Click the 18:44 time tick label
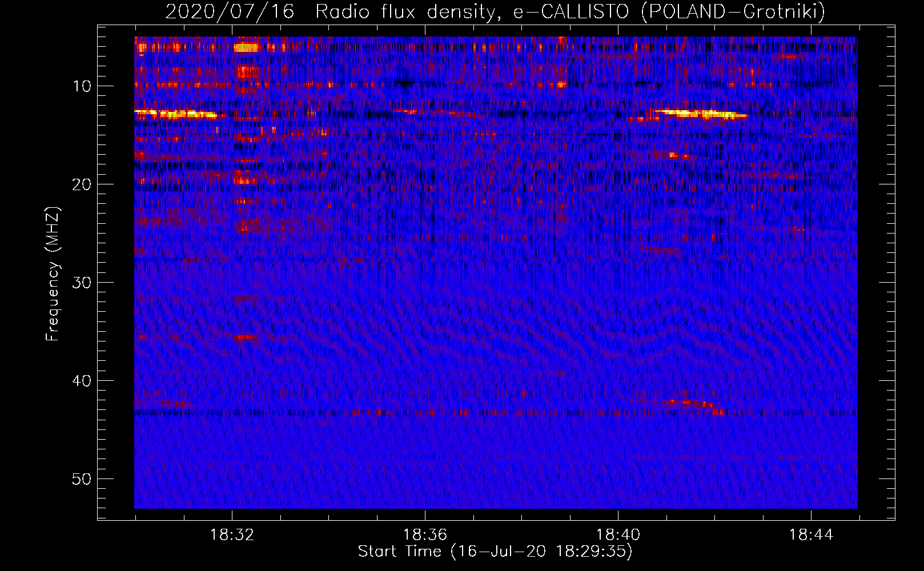 click(x=811, y=535)
